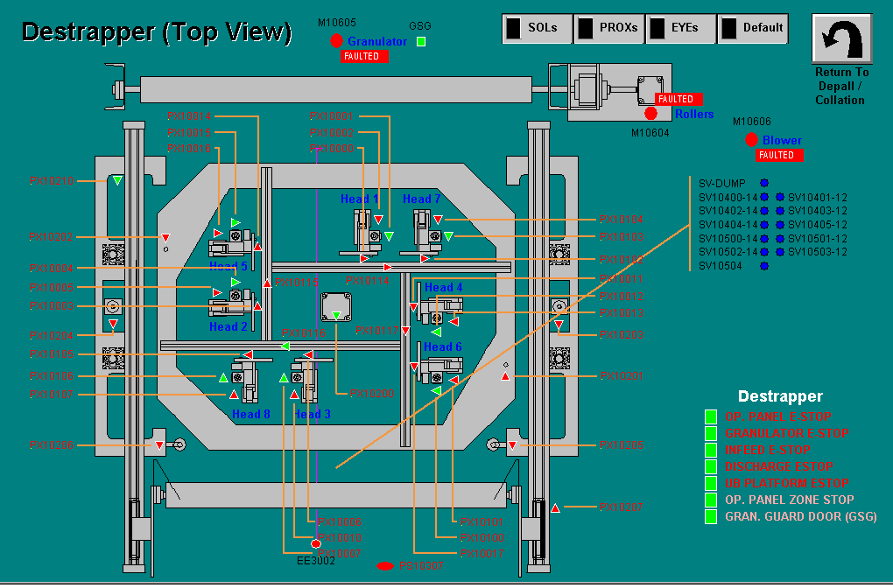
Task: Toggle the PROXs display button
Action: [608, 28]
